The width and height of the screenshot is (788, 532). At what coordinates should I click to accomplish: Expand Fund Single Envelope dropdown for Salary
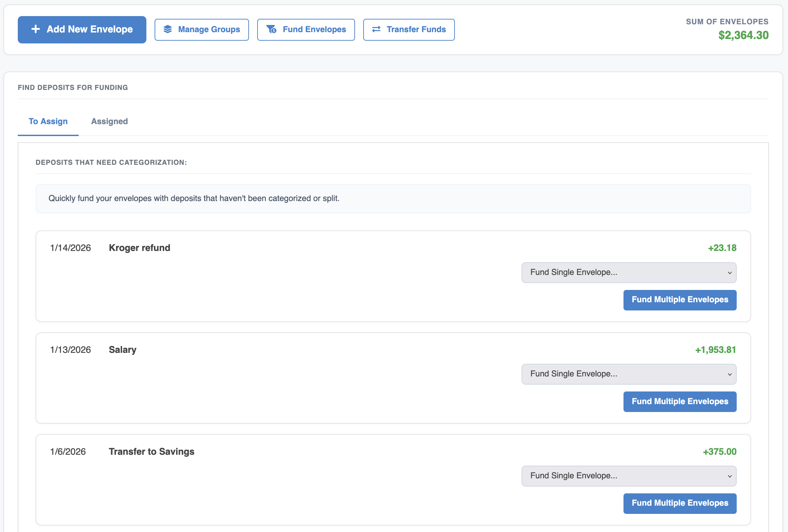point(629,374)
